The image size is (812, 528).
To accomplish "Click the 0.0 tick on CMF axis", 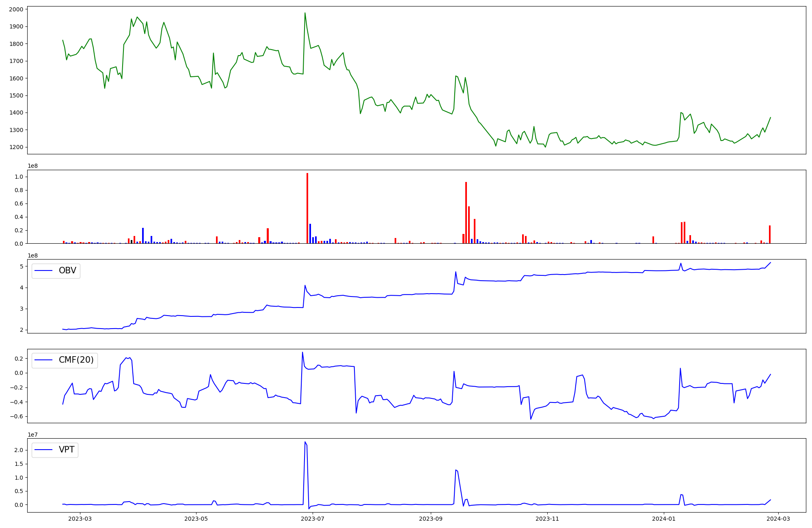I will (19, 373).
